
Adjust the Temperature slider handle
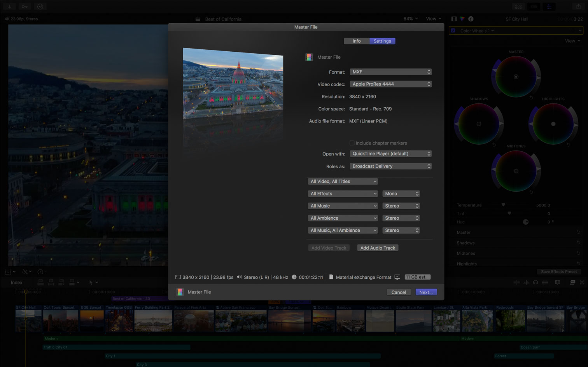click(x=503, y=205)
